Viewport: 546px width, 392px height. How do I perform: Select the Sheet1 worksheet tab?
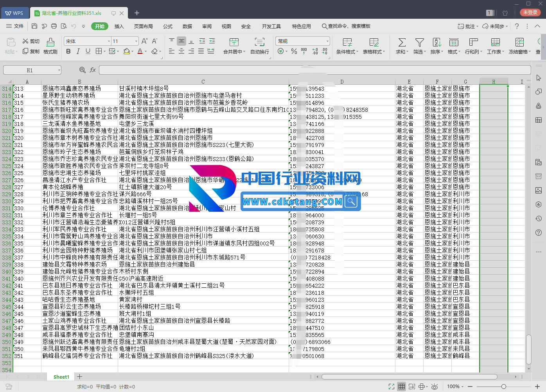[x=61, y=377]
